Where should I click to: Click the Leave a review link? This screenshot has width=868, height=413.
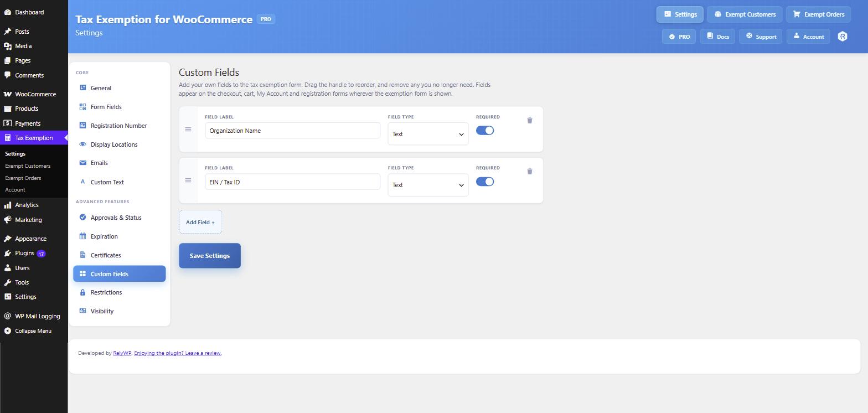pos(178,353)
